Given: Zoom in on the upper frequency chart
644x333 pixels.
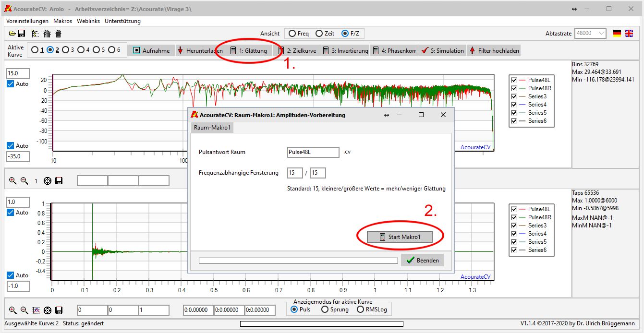Looking at the screenshot, I should pos(13,181).
